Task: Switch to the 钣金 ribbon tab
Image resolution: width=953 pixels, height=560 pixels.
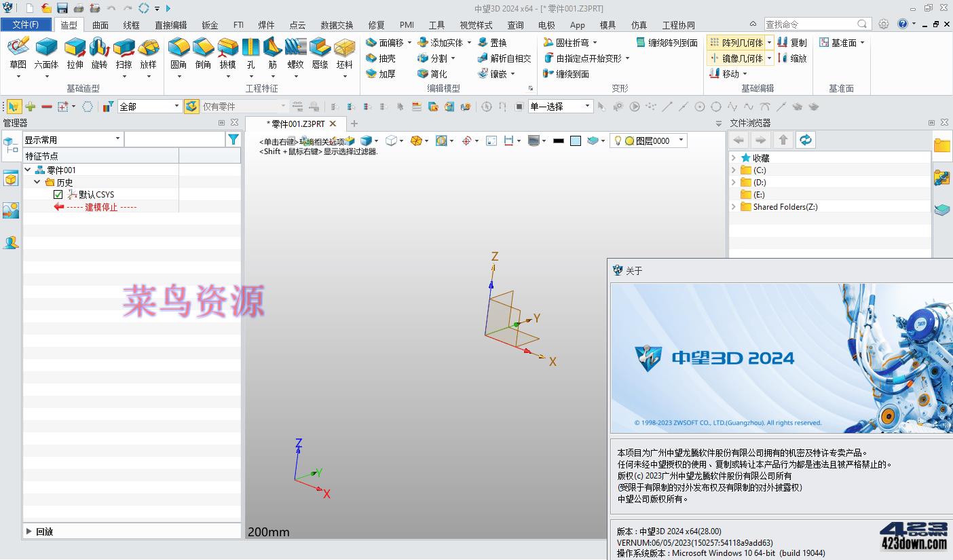Action: click(210, 24)
